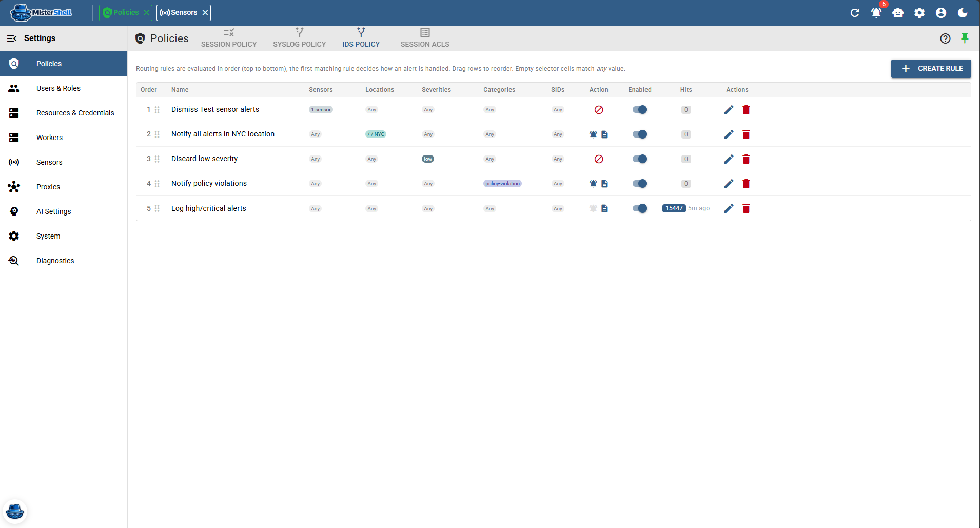Open Diagnostics in sidebar

64,261
